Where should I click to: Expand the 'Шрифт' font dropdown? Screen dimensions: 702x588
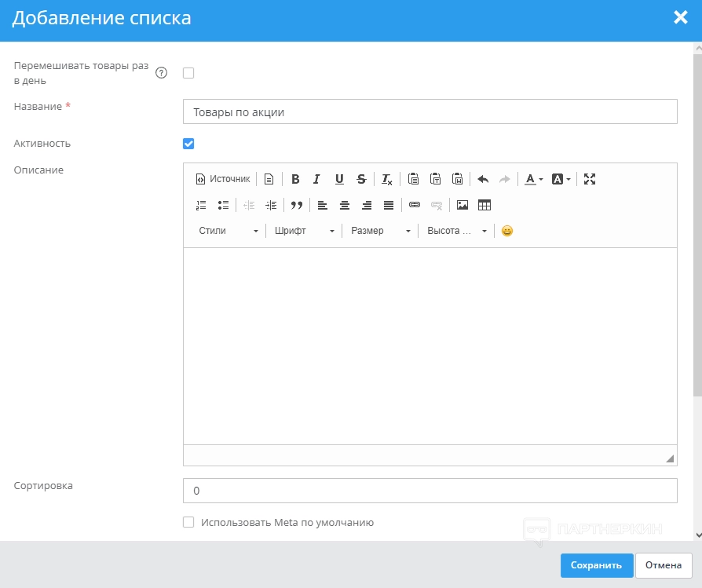point(304,231)
